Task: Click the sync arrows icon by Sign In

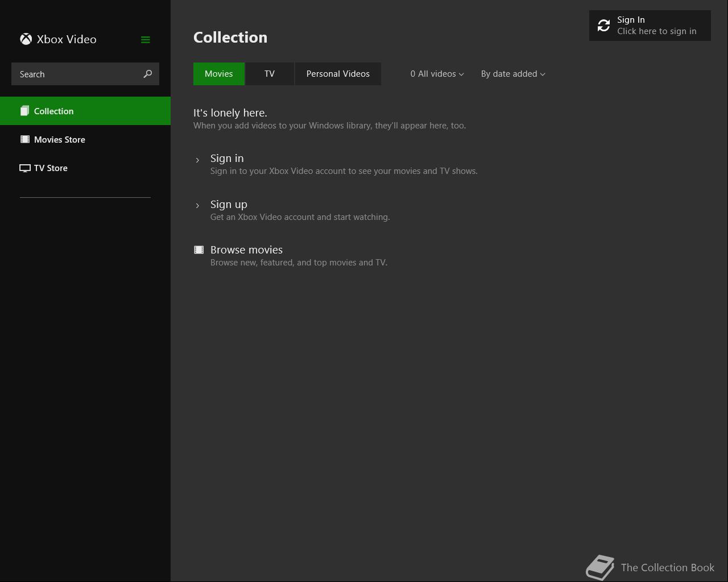Action: (x=603, y=26)
